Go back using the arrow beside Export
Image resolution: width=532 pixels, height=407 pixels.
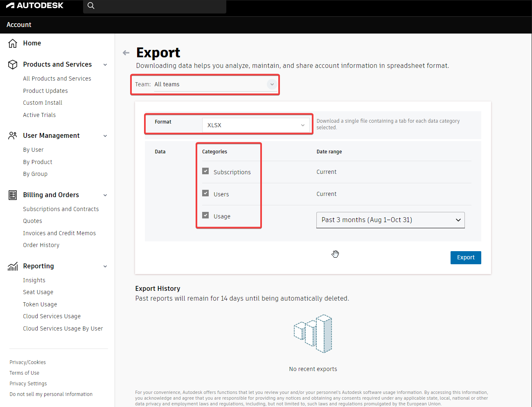coord(126,53)
